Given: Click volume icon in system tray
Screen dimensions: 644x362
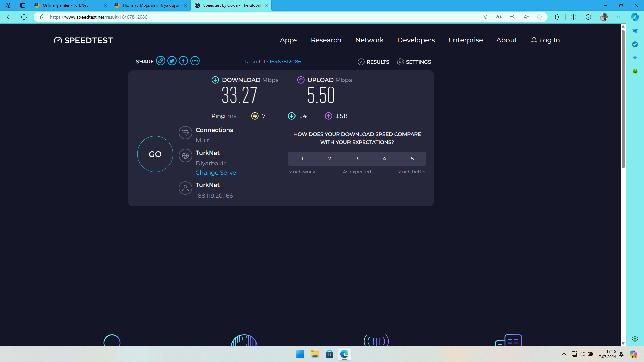Looking at the screenshot, I should (x=583, y=354).
